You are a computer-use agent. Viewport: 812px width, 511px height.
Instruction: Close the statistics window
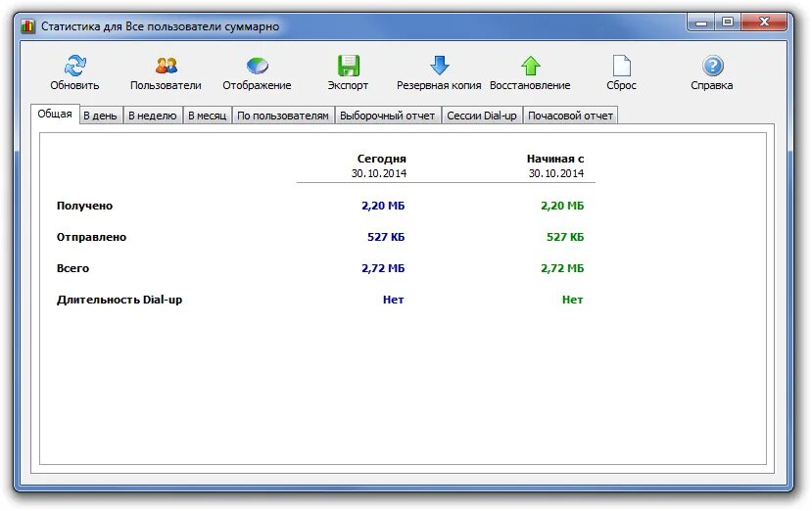pos(764,23)
